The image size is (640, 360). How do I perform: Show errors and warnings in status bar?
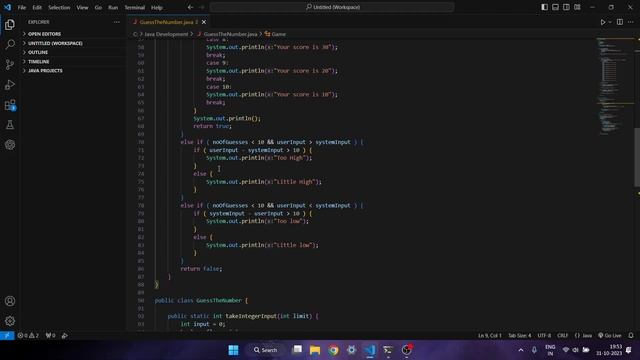tap(28, 336)
